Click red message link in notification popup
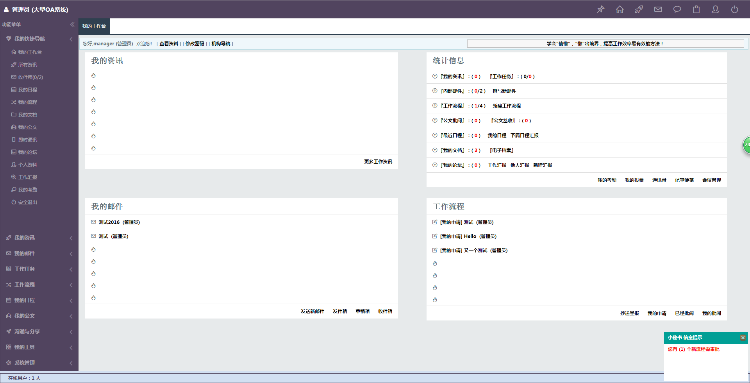This screenshot has height=383, width=750. pyautogui.click(x=694, y=350)
